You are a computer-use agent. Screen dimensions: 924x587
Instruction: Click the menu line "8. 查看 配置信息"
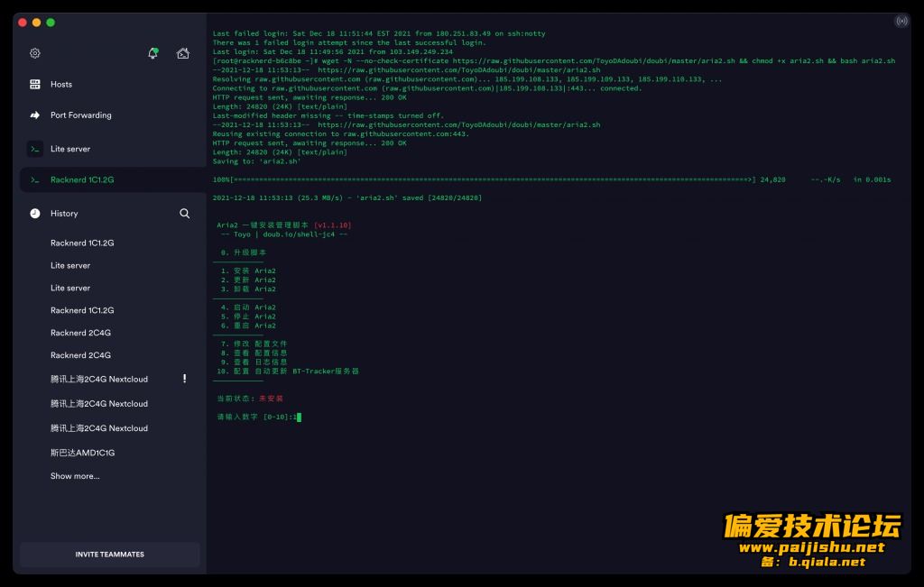tap(254, 353)
